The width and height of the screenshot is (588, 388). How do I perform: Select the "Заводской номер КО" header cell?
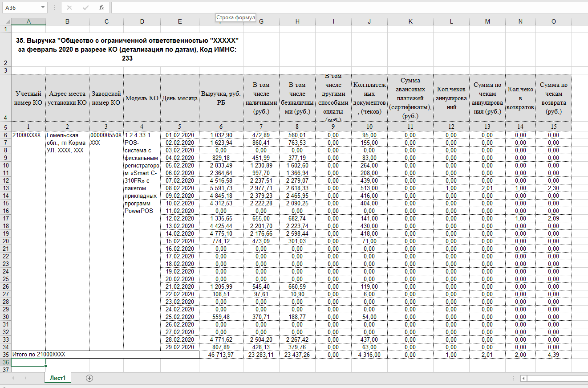click(x=106, y=98)
